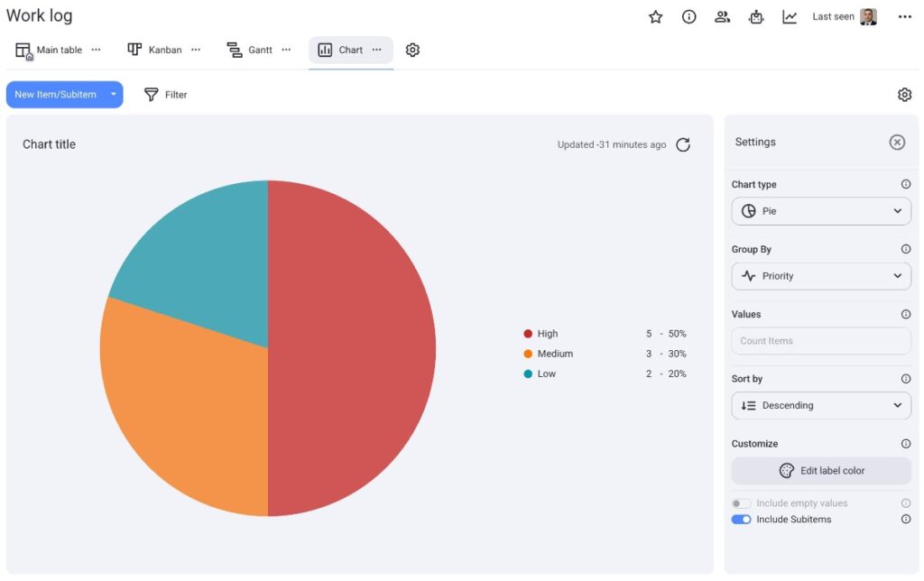Close the Settings panel
Image resolution: width=924 pixels, height=581 pixels.
[x=897, y=143]
